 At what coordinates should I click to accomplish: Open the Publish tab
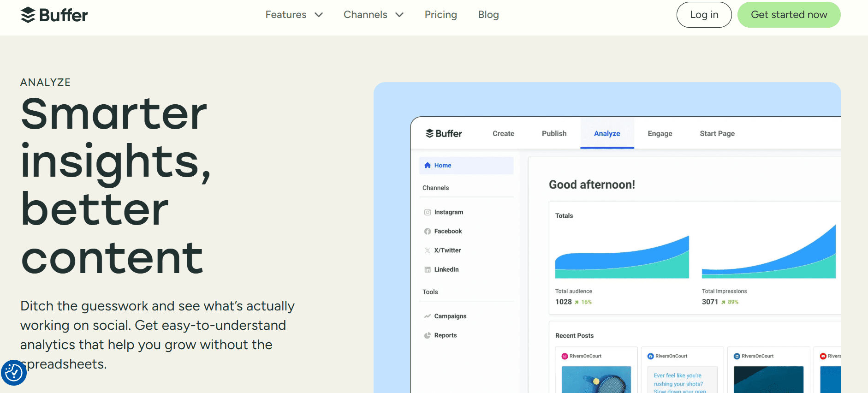pos(554,133)
